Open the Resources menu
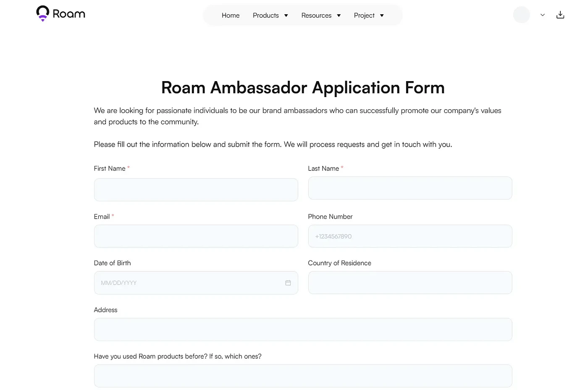The height and width of the screenshot is (392, 588). [x=316, y=16]
